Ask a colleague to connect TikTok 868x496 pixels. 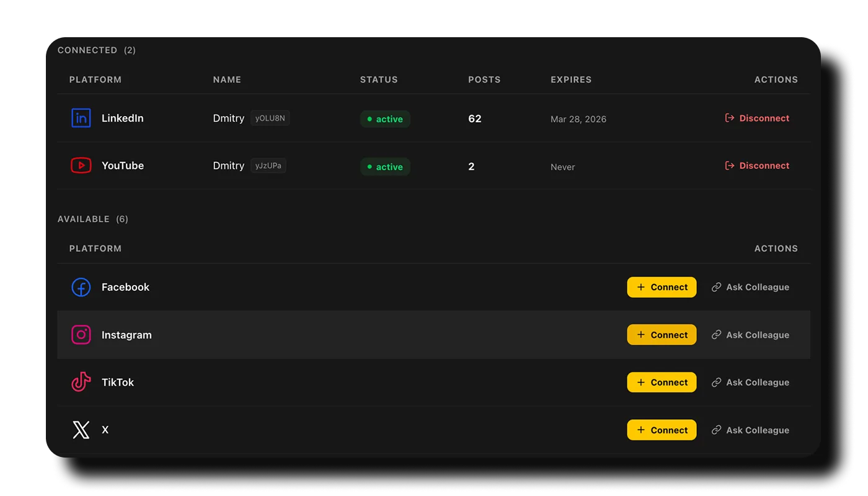click(750, 383)
